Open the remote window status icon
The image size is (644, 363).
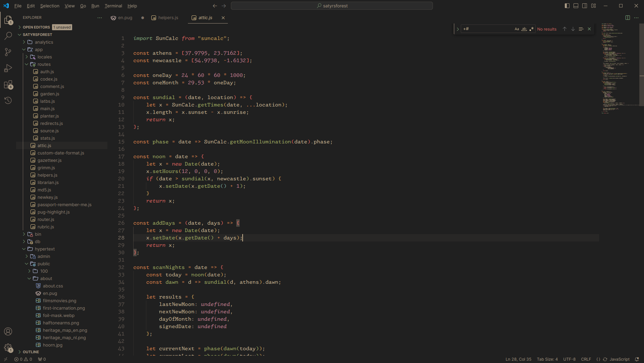pyautogui.click(x=6, y=359)
